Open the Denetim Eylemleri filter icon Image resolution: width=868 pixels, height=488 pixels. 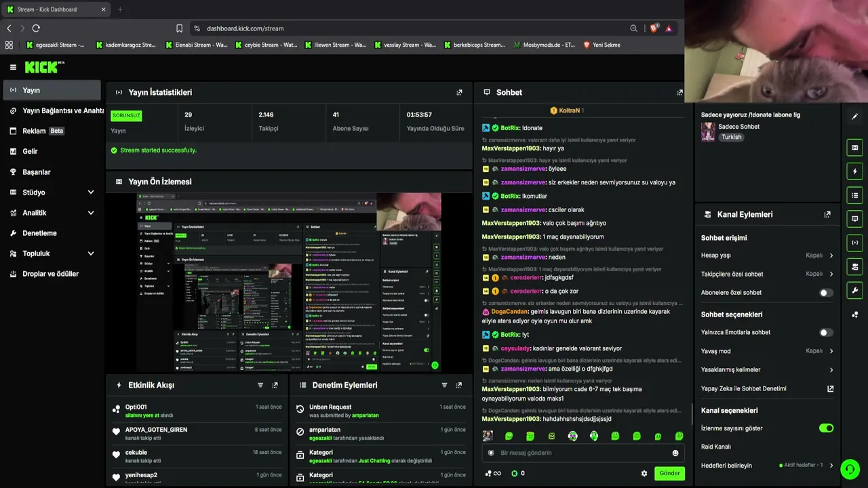445,385
